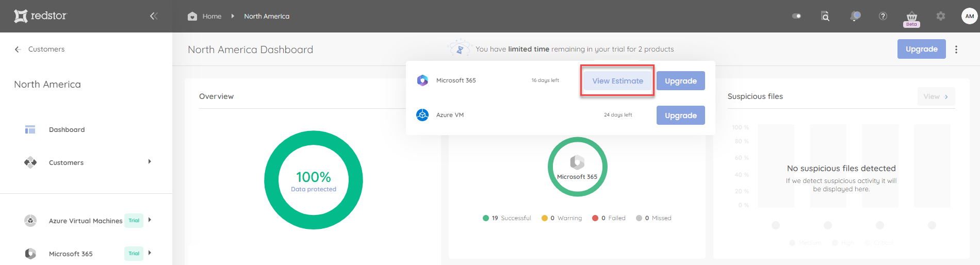Click North America breadcrumb
This screenshot has width=980, height=265.
click(x=267, y=16)
